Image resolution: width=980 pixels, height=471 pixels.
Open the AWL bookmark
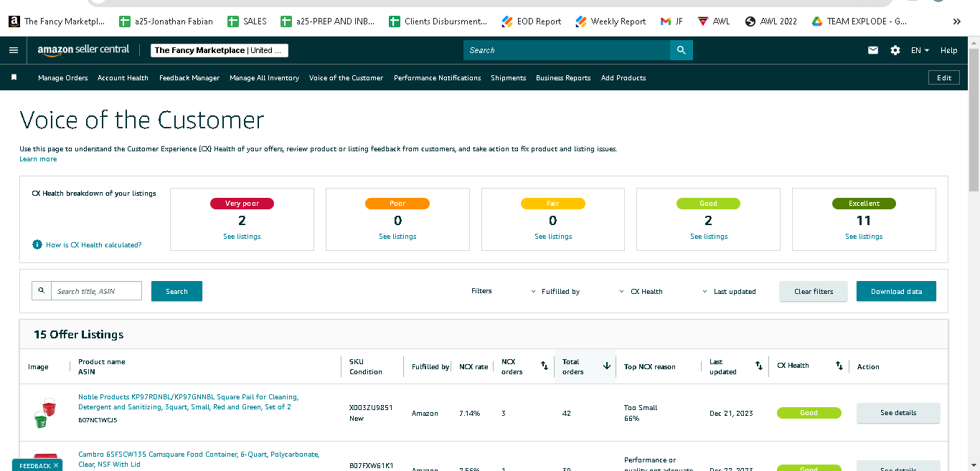(714, 22)
